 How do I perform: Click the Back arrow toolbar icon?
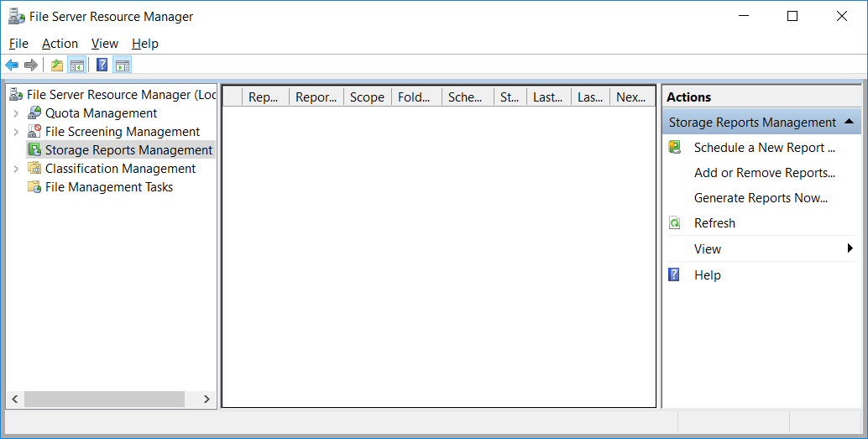(12, 65)
